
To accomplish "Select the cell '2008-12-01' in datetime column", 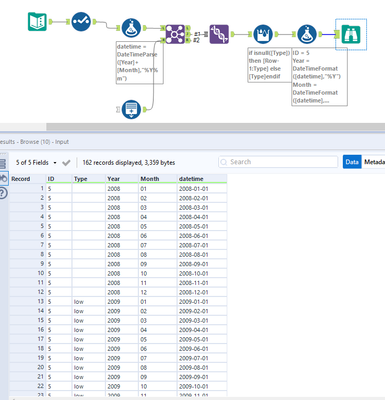I will coord(202,292).
